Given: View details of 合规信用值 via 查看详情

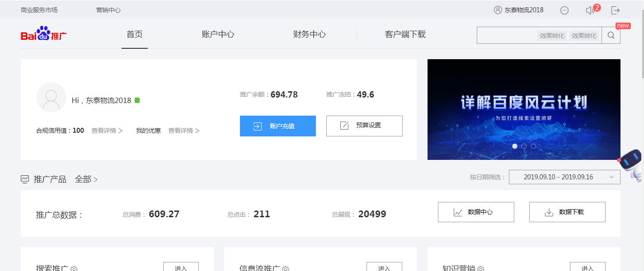Looking at the screenshot, I should pyautogui.click(x=107, y=131).
